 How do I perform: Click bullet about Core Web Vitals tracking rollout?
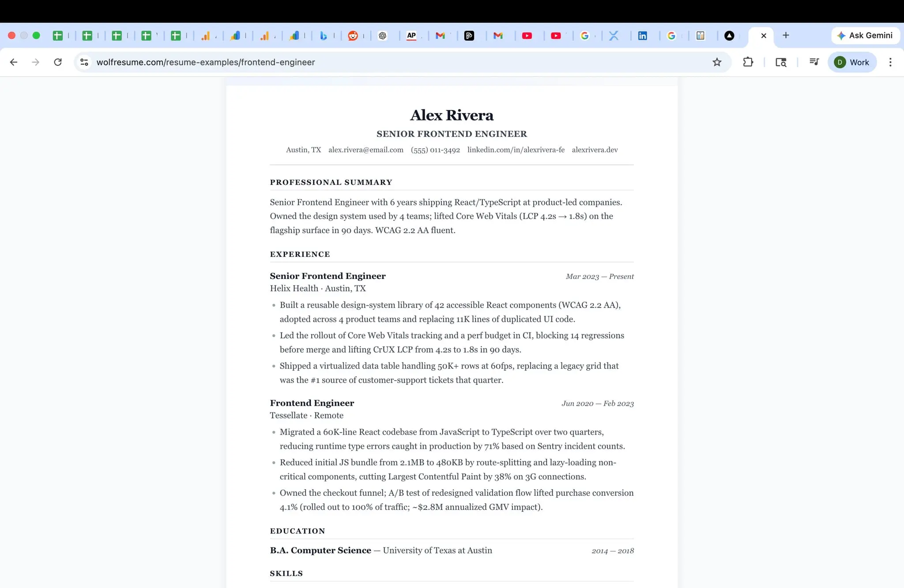(452, 343)
